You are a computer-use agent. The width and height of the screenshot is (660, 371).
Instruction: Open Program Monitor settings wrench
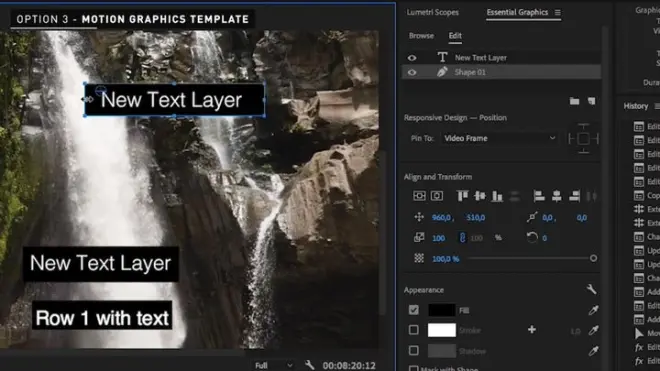point(309,365)
